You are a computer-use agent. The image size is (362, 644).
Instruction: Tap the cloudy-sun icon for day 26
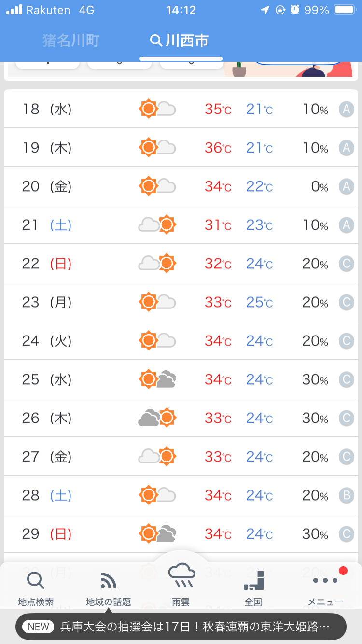157,418
